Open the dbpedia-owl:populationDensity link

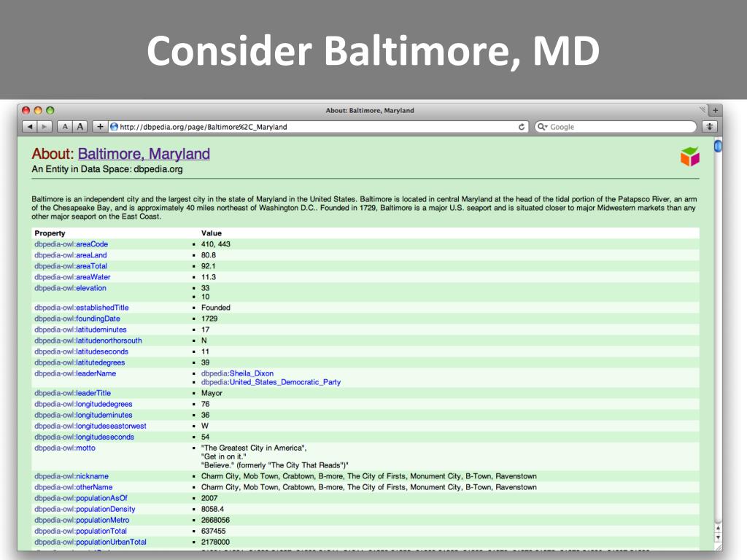[85, 509]
